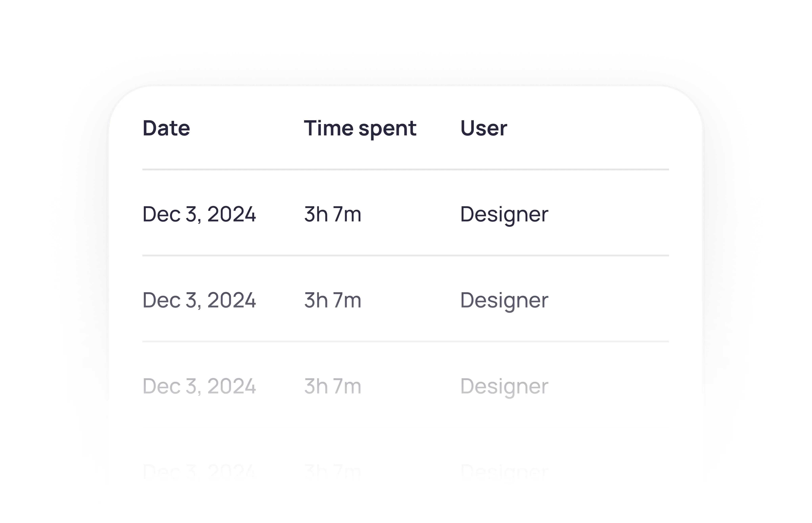Click the third row's faded date cell
Image resolution: width=812 pixels, height=523 pixels.
coord(199,386)
